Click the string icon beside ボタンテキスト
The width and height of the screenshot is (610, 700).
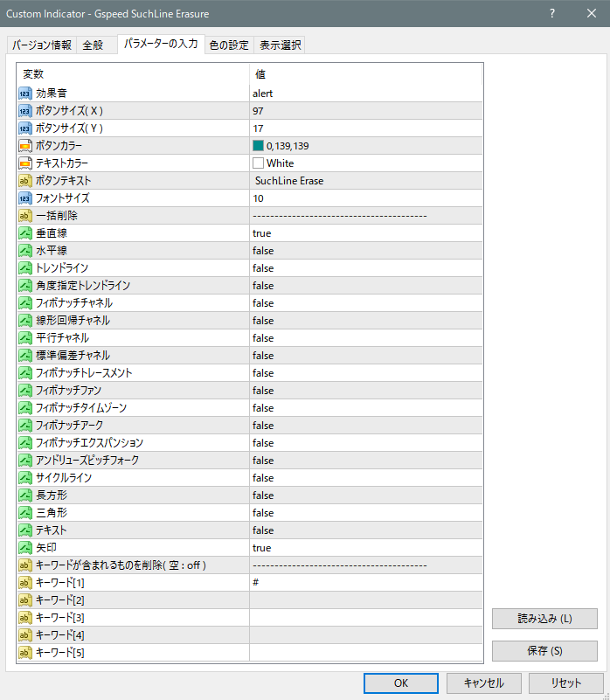point(25,181)
